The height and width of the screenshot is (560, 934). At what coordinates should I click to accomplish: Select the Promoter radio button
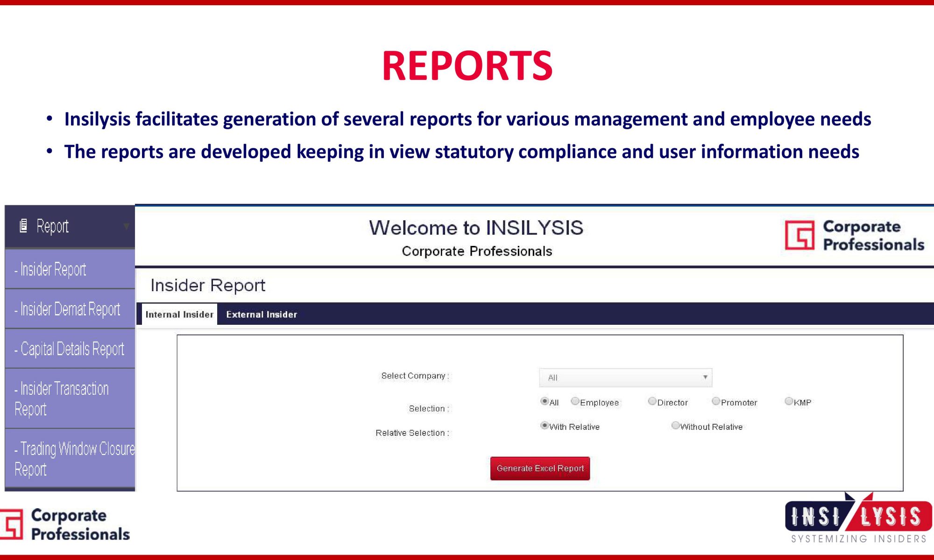click(x=715, y=401)
